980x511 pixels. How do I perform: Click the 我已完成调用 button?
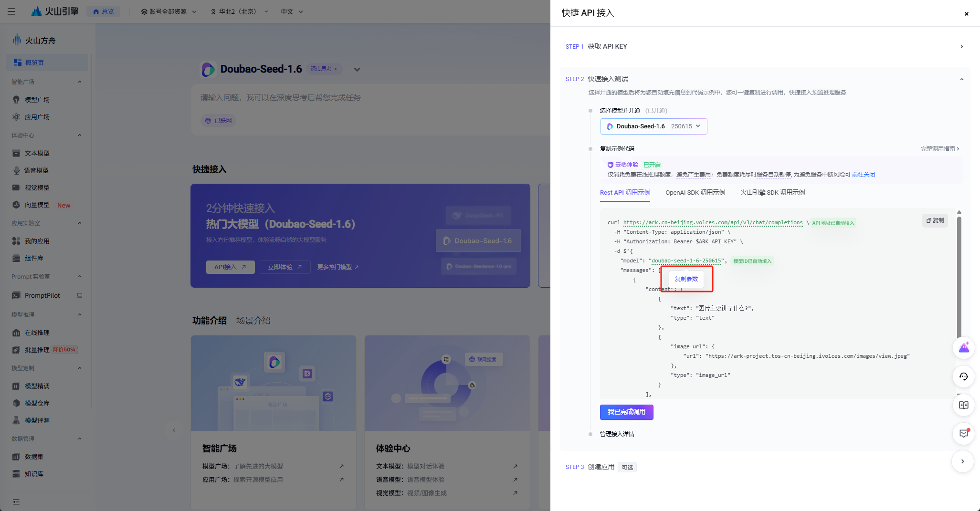click(x=626, y=412)
